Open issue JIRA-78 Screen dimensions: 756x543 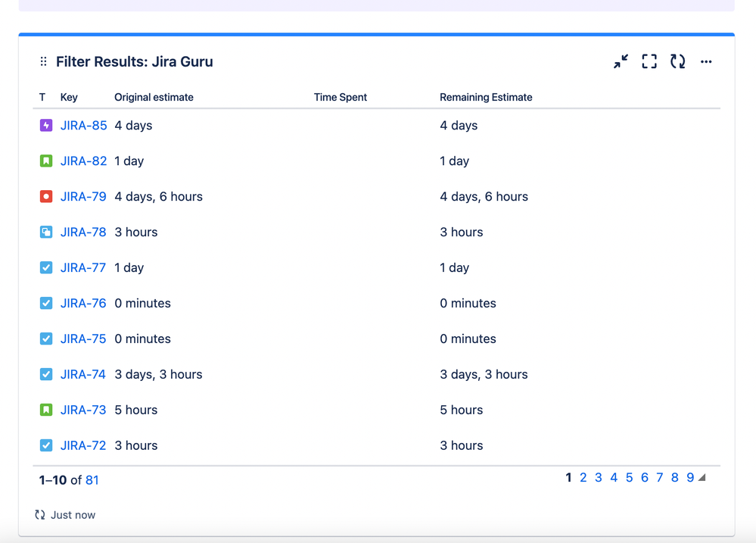click(x=83, y=232)
